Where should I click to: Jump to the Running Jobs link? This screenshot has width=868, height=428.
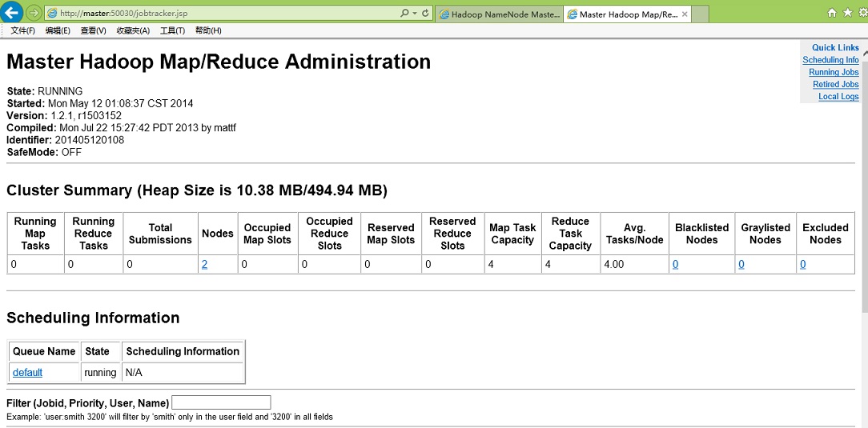click(x=834, y=72)
